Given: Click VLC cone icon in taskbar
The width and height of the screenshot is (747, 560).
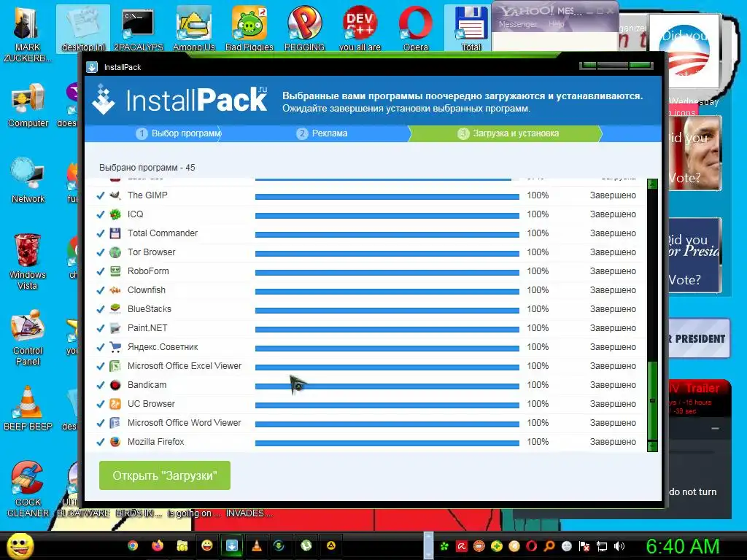Looking at the screenshot, I should (x=257, y=545).
